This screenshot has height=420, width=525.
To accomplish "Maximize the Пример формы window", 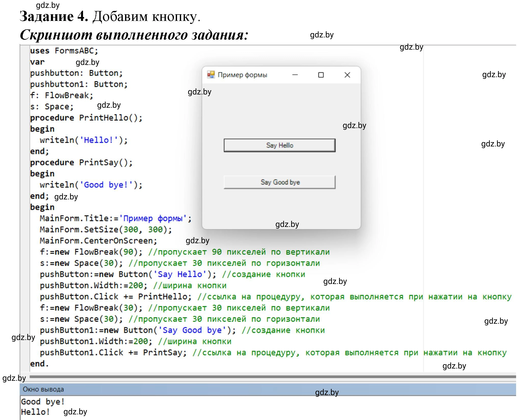I will [321, 75].
